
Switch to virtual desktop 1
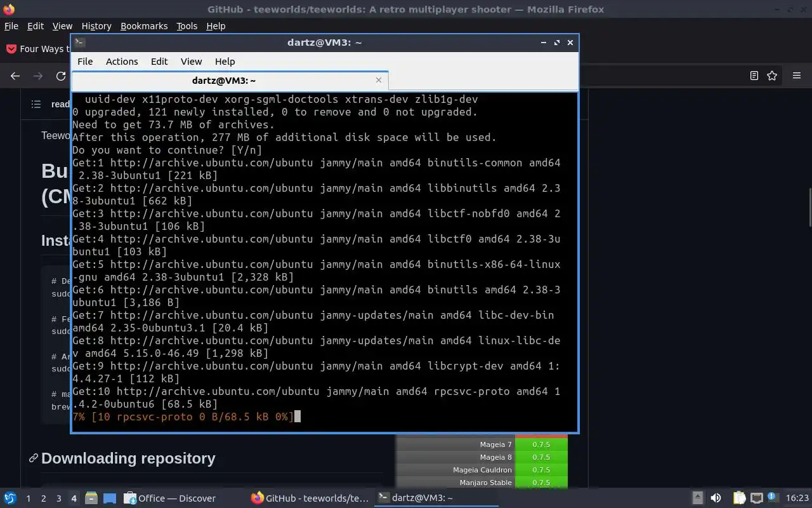(x=28, y=498)
